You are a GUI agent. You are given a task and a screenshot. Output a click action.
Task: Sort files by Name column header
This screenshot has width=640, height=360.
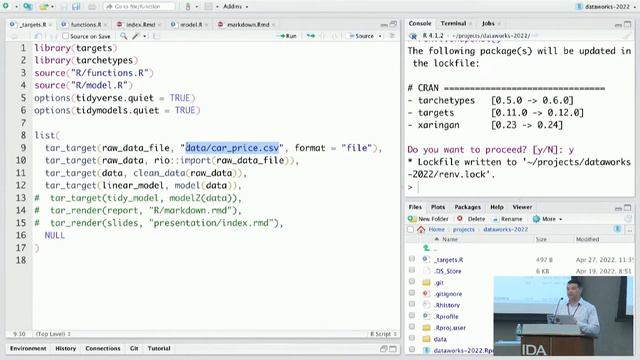point(450,239)
